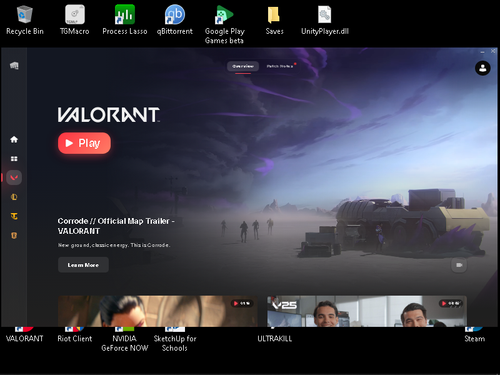Click the red Play button
Viewport: 500px width, 375px height.
coord(84,143)
